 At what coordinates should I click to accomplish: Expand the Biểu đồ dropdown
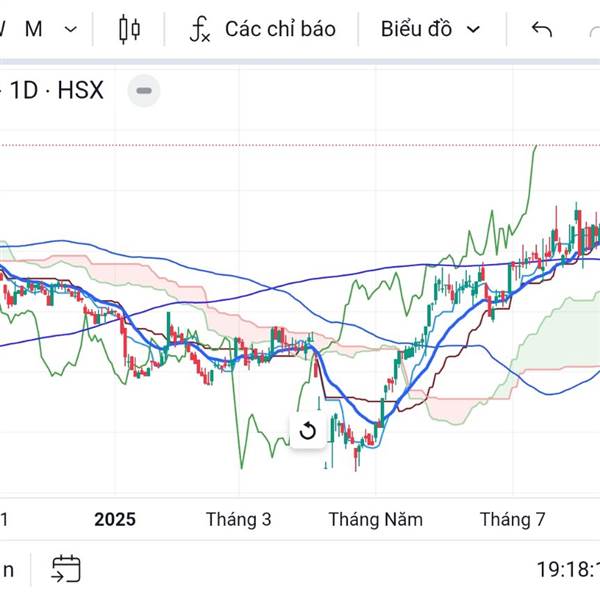click(430, 29)
